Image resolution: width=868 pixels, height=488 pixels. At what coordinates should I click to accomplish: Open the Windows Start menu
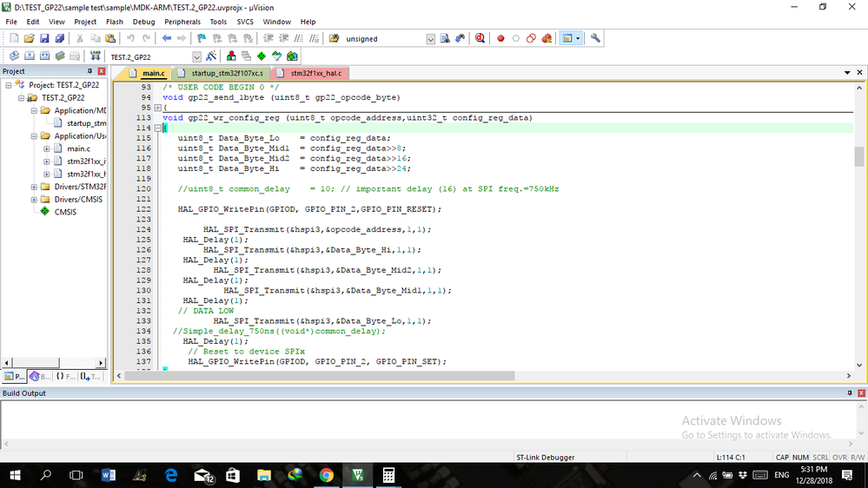pyautogui.click(x=15, y=475)
